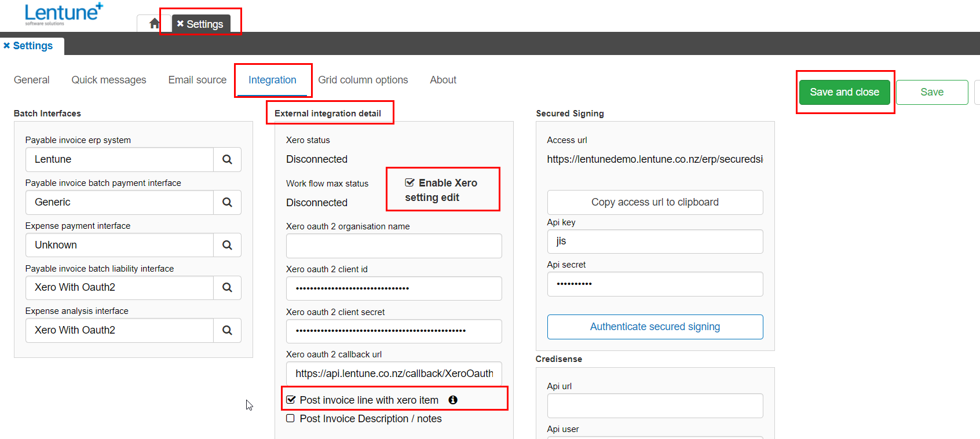Click the Credisense section heading

[559, 359]
